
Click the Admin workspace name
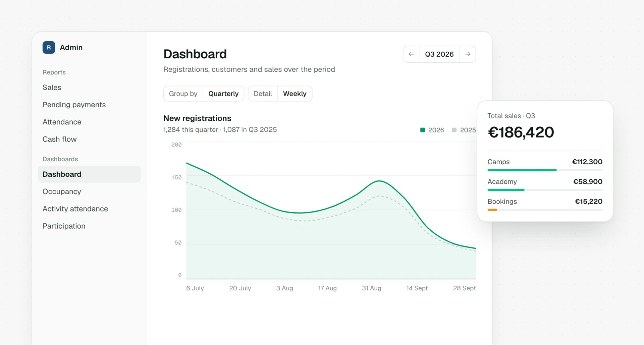[x=71, y=48]
